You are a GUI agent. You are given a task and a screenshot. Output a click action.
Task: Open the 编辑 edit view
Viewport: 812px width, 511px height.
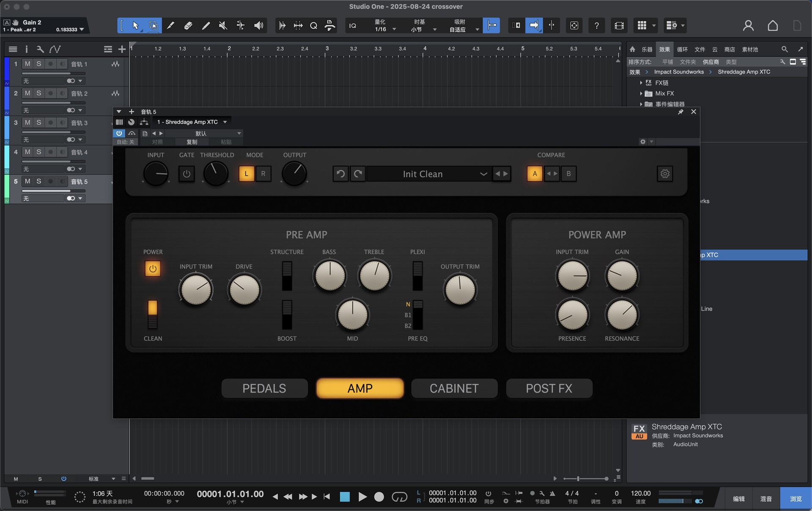pyautogui.click(x=738, y=499)
